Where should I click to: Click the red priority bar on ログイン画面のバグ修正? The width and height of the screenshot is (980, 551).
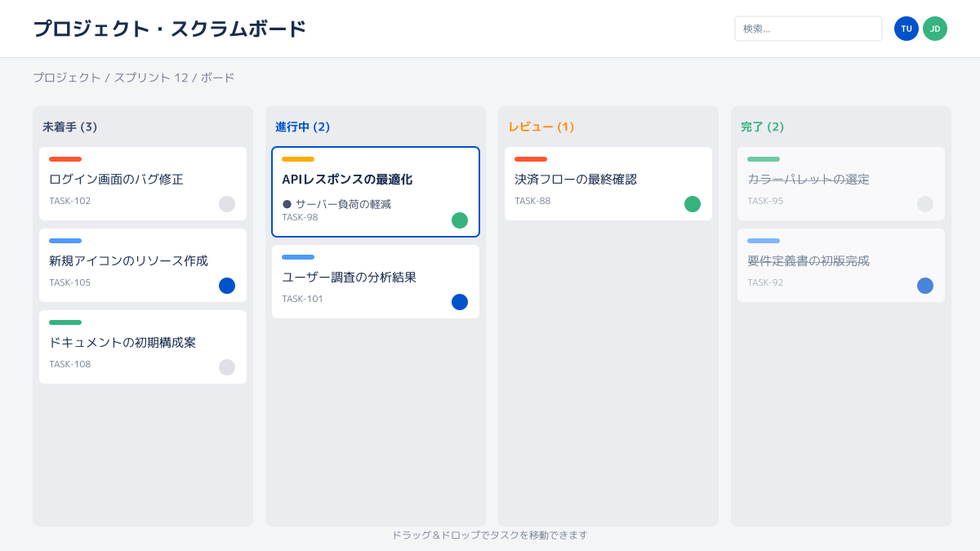(x=65, y=159)
